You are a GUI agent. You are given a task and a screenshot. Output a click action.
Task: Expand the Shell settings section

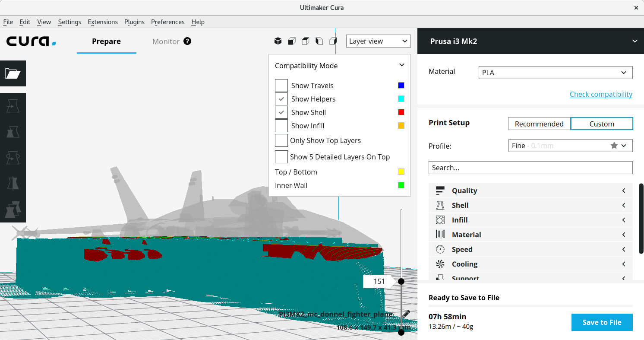pos(530,205)
